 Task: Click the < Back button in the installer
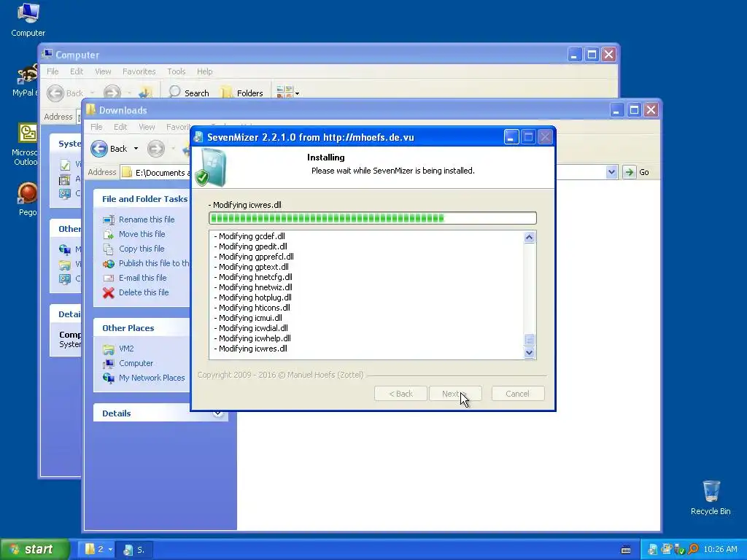[400, 394]
